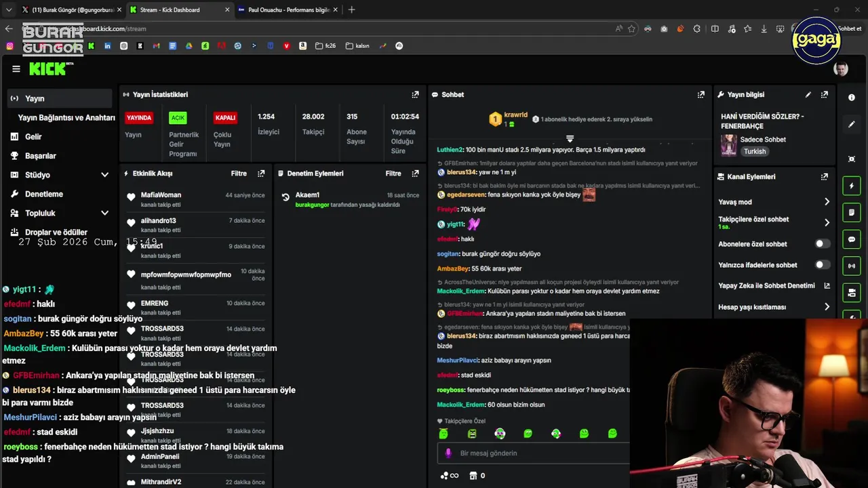Toggle the broadcast signal widget in right rail
Image resolution: width=868 pixels, height=488 pixels.
[852, 266]
